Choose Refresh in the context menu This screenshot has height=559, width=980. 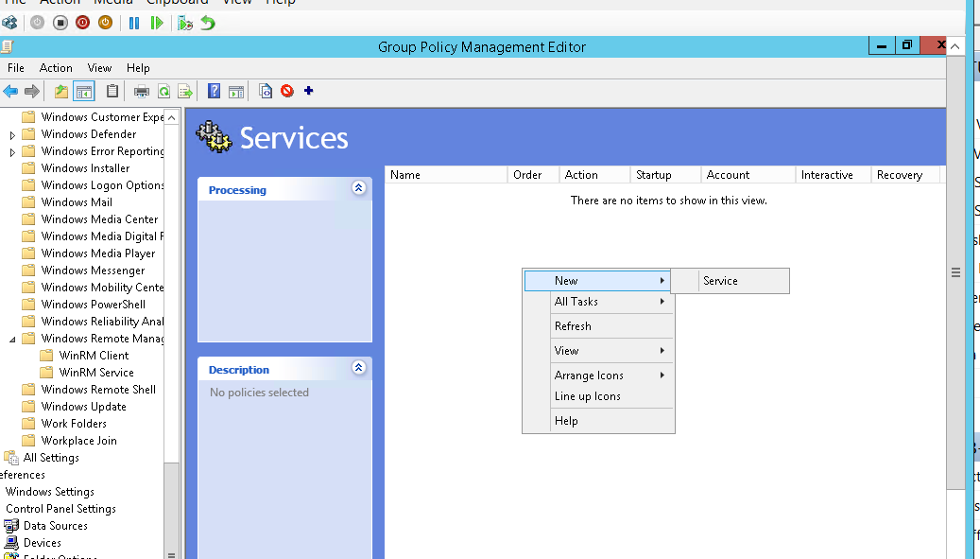(597, 326)
